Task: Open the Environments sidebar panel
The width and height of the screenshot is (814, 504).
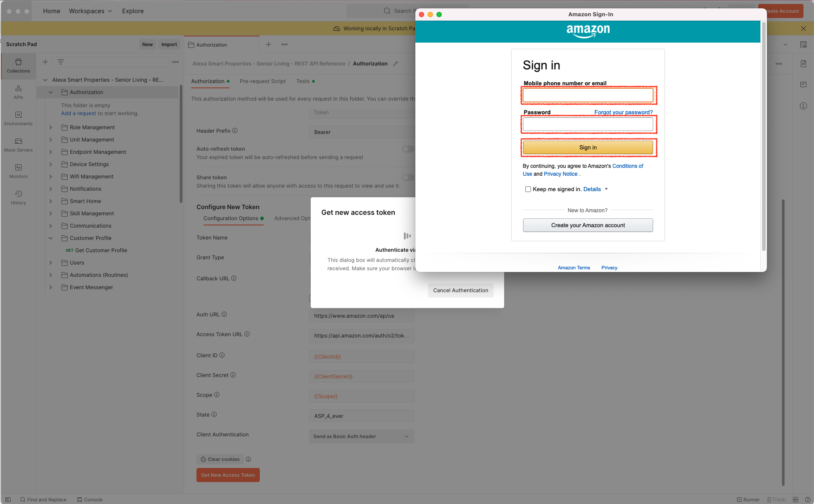Action: pos(18,119)
